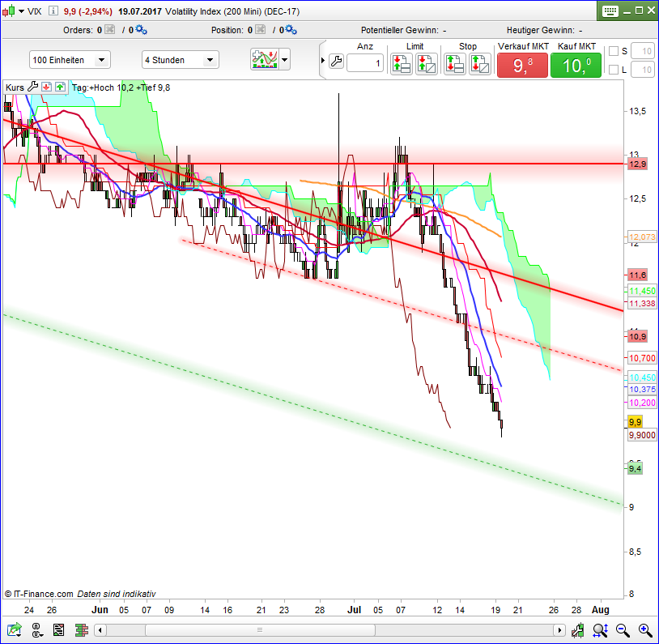Click the add indicator chart icon

[265, 59]
